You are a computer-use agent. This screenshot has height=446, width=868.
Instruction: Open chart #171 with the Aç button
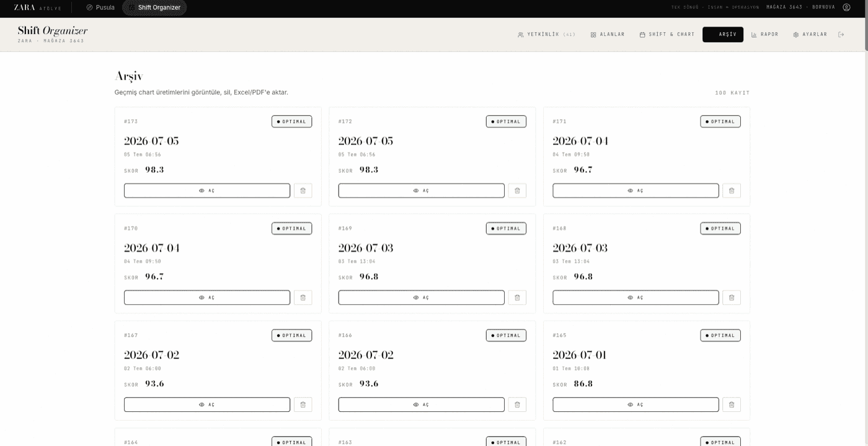click(636, 191)
